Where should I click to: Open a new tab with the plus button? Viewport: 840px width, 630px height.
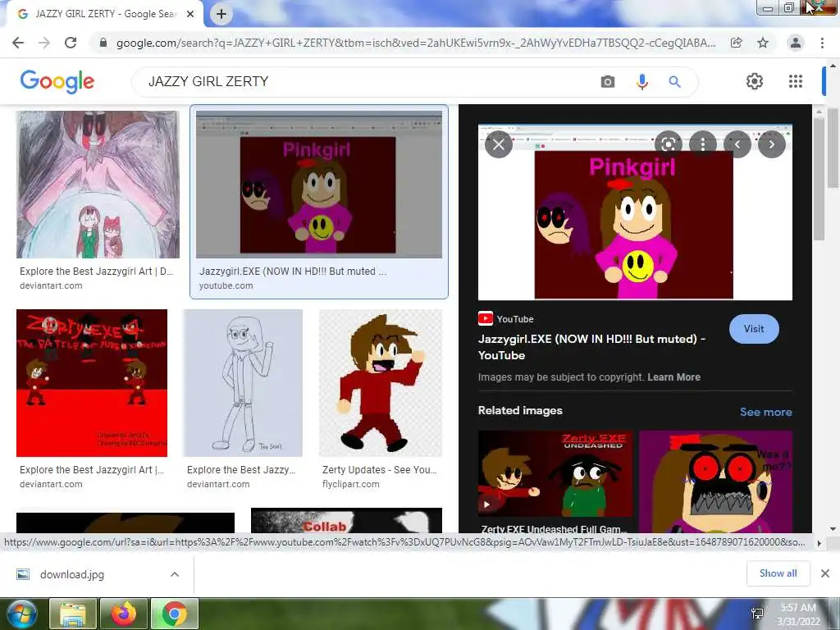coord(221,14)
